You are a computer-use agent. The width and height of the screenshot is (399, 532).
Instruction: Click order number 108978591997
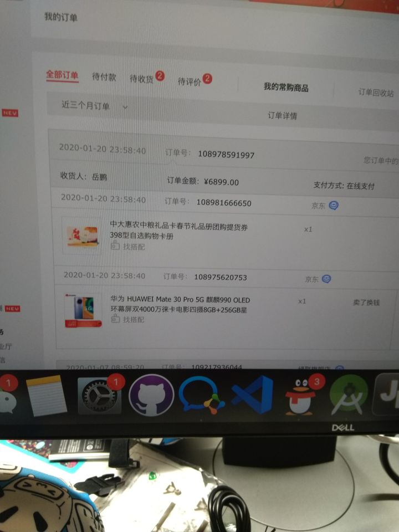tap(226, 155)
